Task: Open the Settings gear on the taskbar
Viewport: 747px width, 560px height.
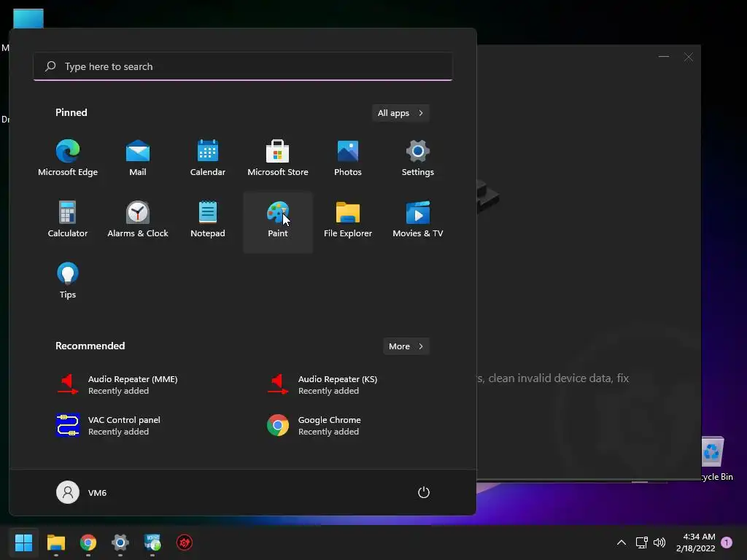Action: (120, 542)
